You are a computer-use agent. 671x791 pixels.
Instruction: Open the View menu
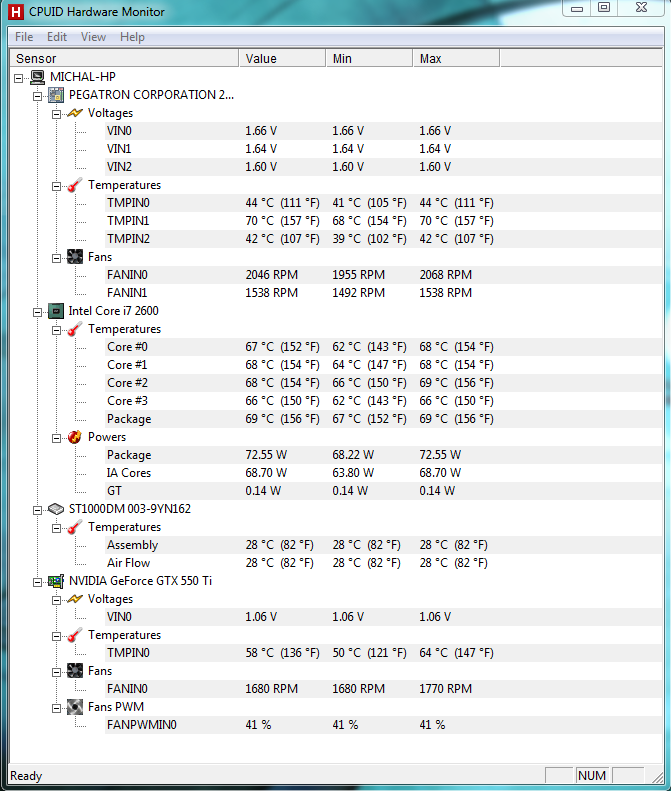93,37
